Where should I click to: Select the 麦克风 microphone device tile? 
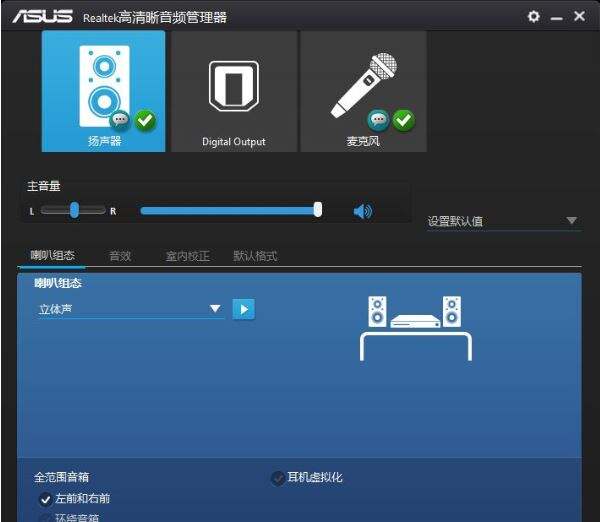tap(364, 91)
